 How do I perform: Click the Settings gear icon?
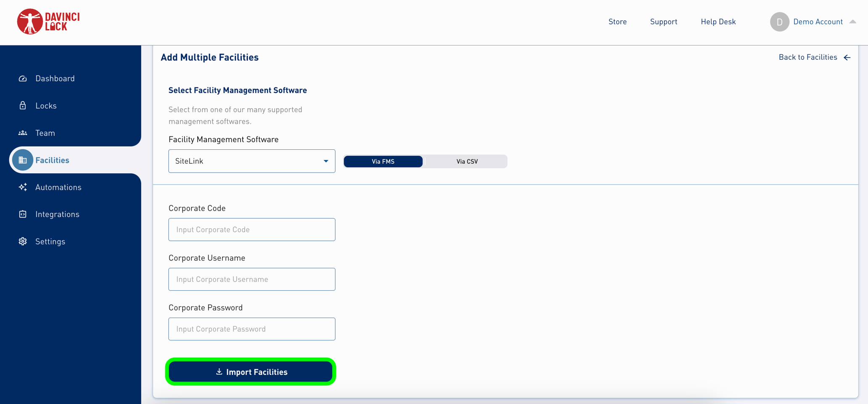tap(23, 242)
